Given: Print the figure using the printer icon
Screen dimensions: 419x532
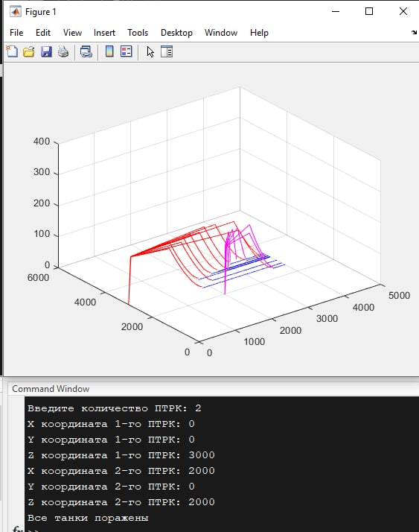Looking at the screenshot, I should pyautogui.click(x=63, y=51).
